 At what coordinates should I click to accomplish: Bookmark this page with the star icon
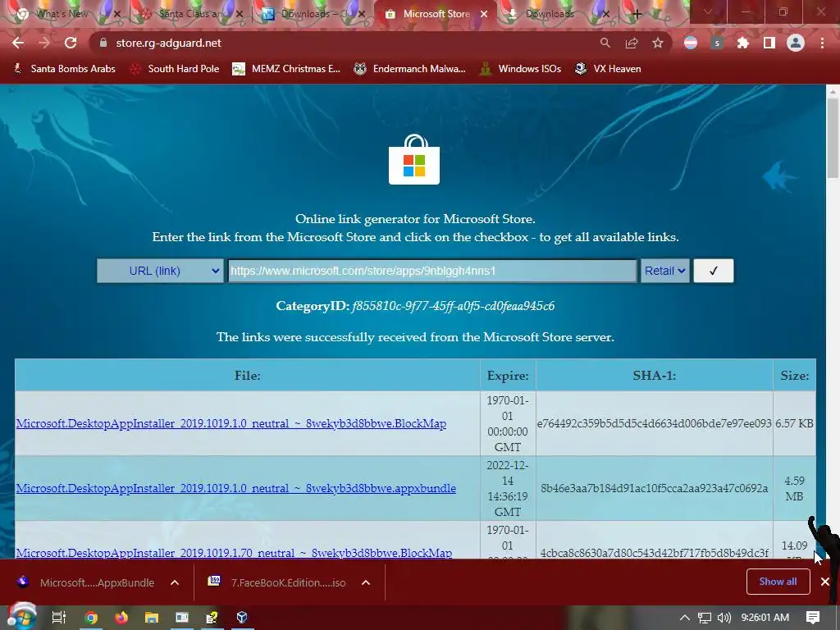pos(658,43)
